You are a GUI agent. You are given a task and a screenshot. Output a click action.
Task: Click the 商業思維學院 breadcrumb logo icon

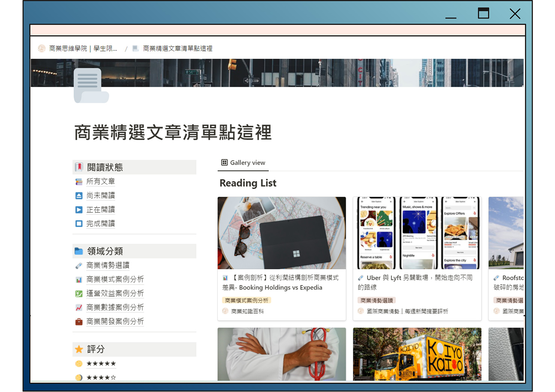coord(42,48)
